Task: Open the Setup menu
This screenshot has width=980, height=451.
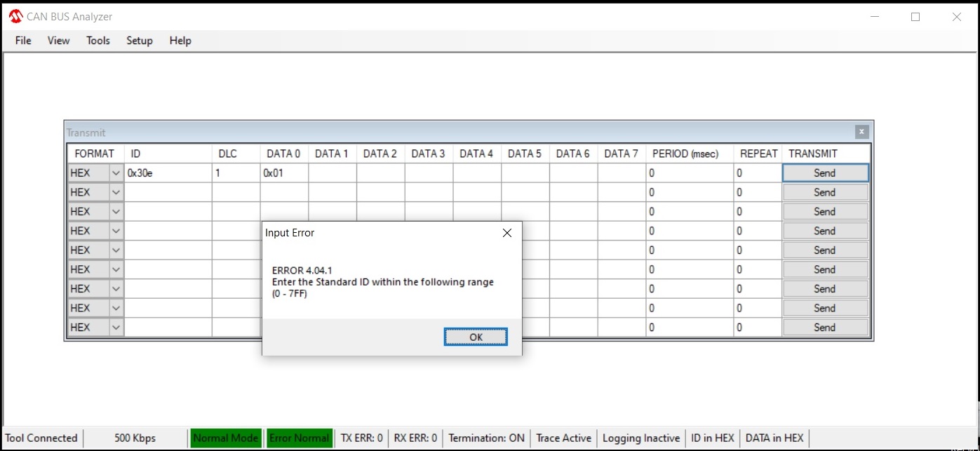Action: (x=140, y=41)
